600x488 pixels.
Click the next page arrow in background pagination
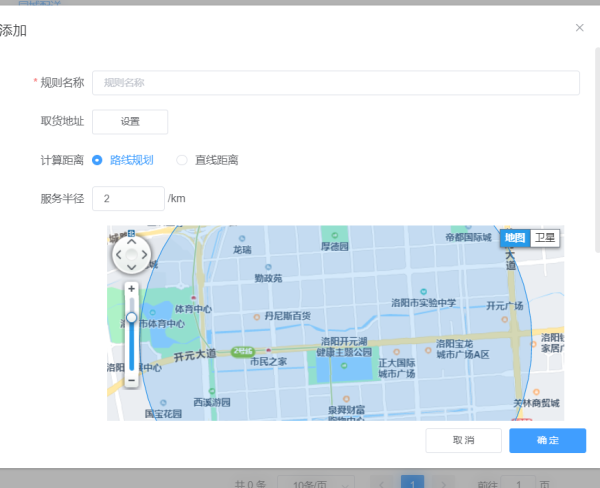(x=443, y=484)
